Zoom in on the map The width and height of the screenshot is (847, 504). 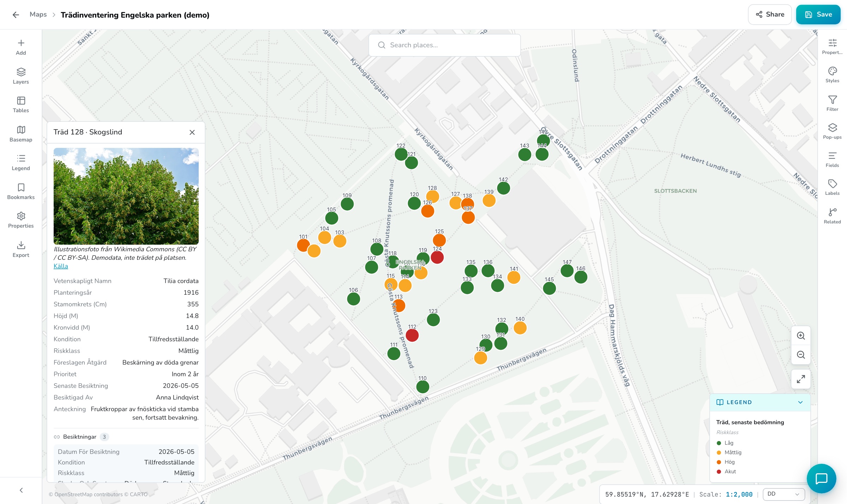801,336
